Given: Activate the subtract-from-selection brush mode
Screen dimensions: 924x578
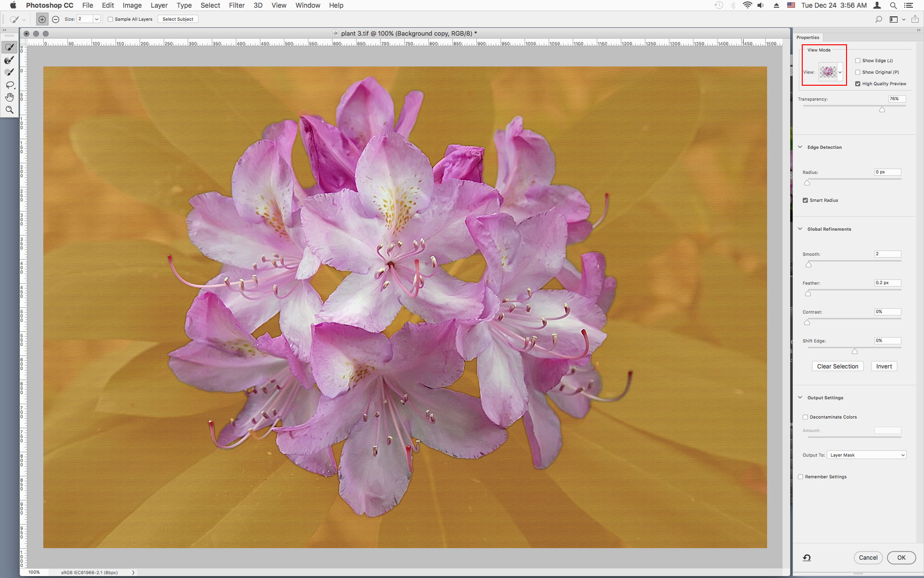Looking at the screenshot, I should 55,19.
